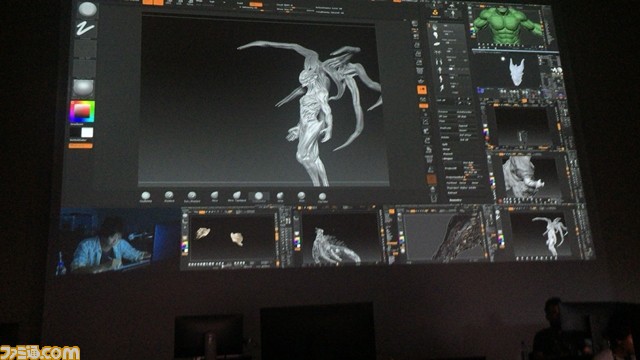Open the green muscular torso window thumbnail
Image resolution: width=640 pixels, height=360 pixels.
508,26
